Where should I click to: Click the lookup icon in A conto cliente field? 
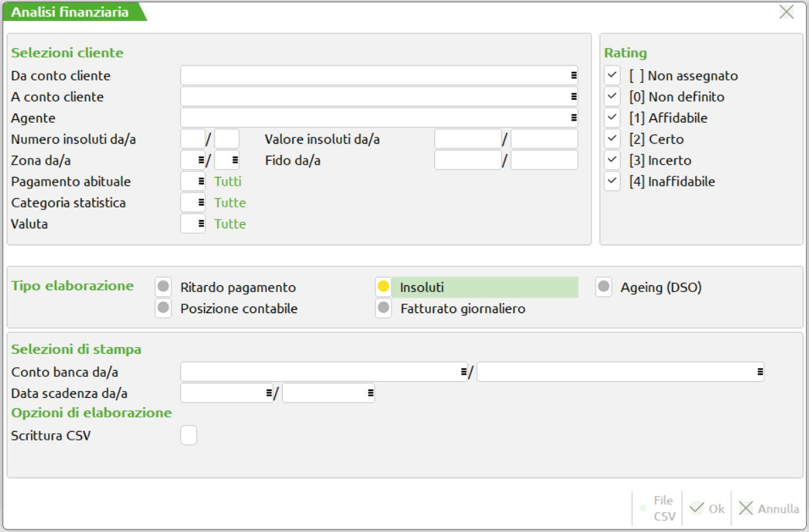(x=573, y=97)
